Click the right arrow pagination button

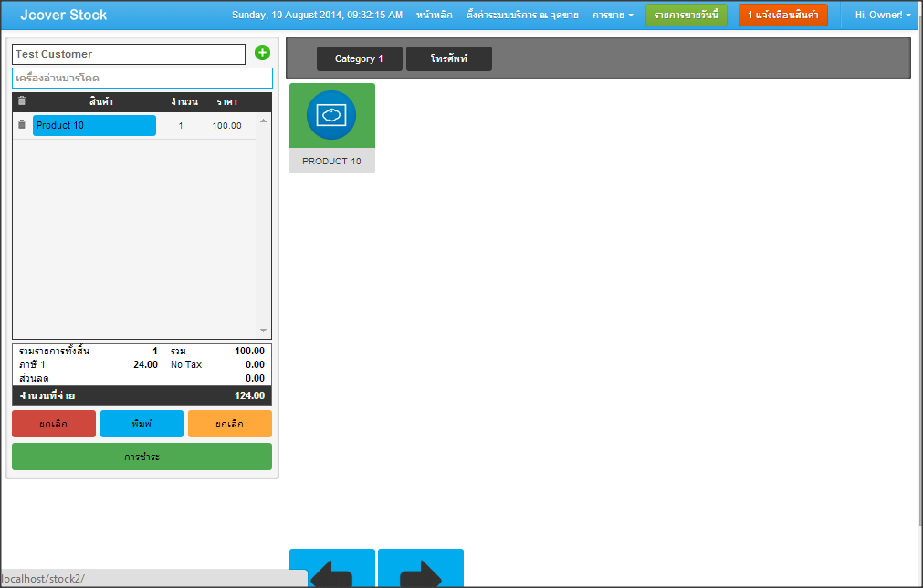point(421,569)
